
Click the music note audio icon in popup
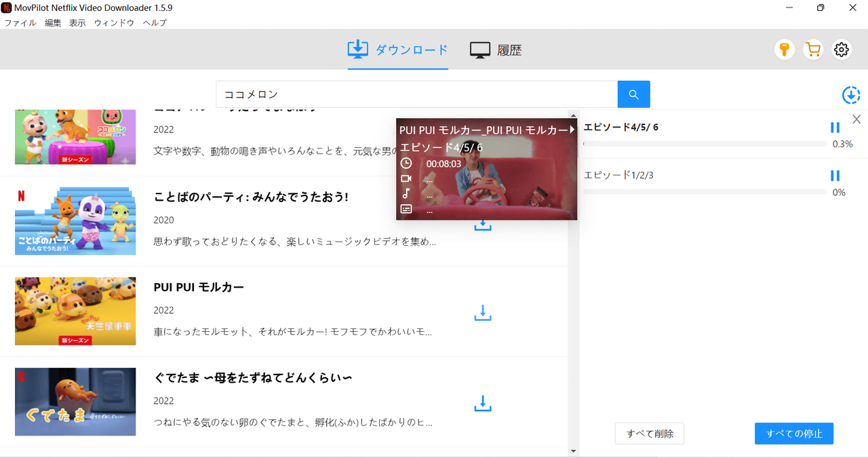click(x=406, y=194)
